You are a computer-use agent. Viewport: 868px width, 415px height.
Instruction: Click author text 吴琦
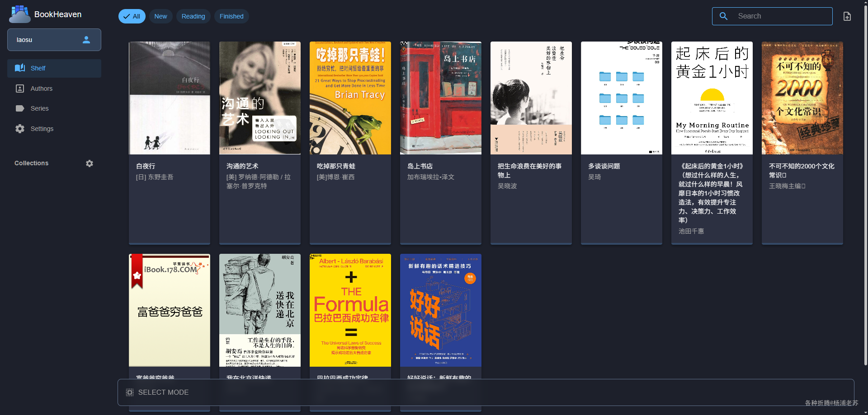[x=594, y=177]
